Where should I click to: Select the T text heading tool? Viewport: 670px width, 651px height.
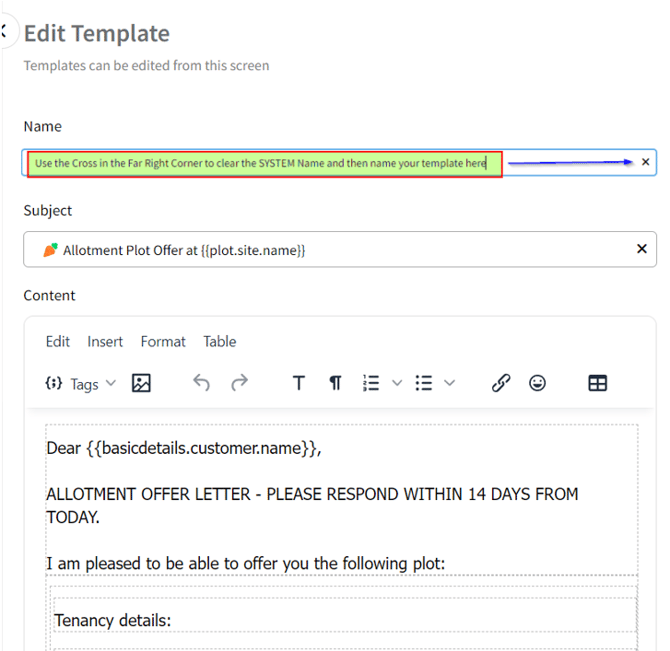[x=298, y=383]
